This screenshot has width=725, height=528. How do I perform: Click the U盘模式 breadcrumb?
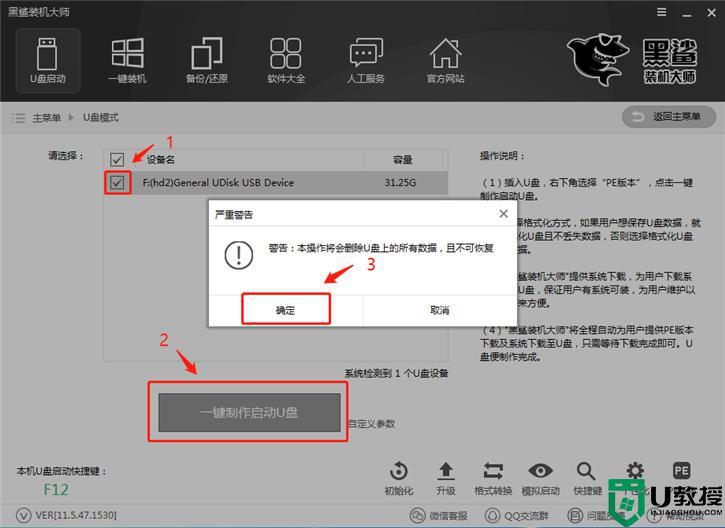click(x=100, y=117)
